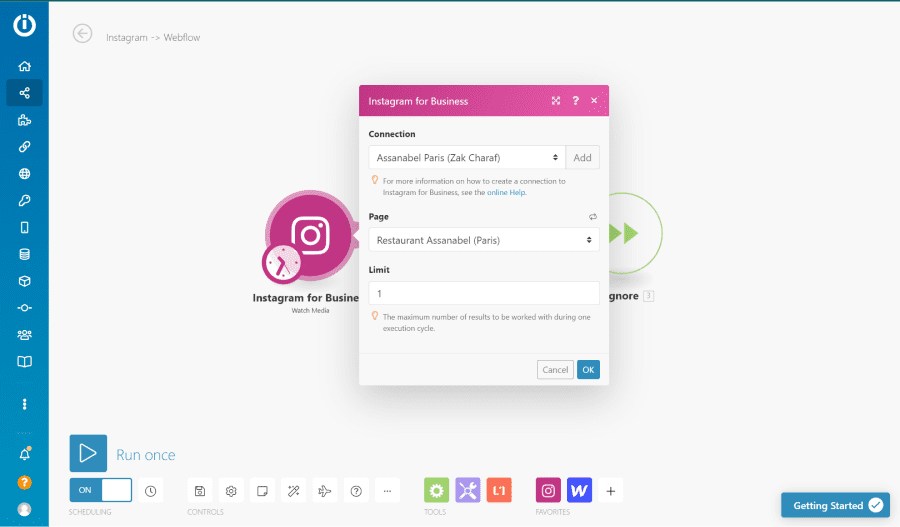
Task: Confirm dialog with OK button
Action: 588,370
